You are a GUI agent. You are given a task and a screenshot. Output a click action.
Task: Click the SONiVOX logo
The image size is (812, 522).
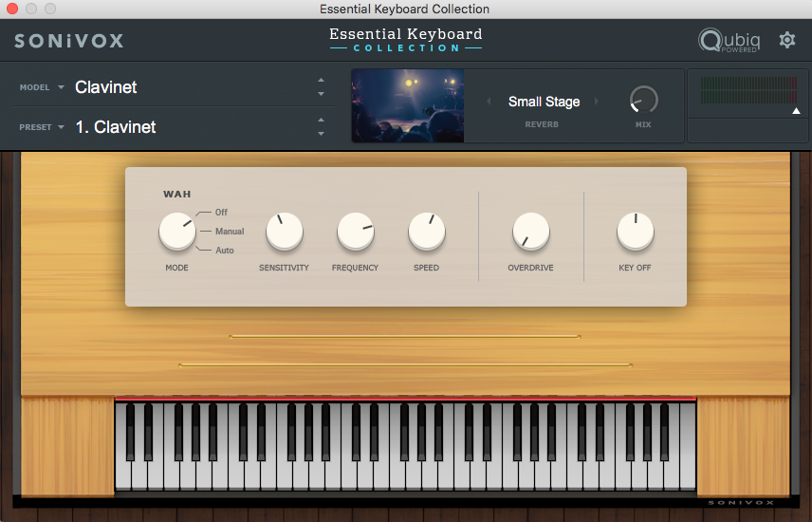point(69,41)
